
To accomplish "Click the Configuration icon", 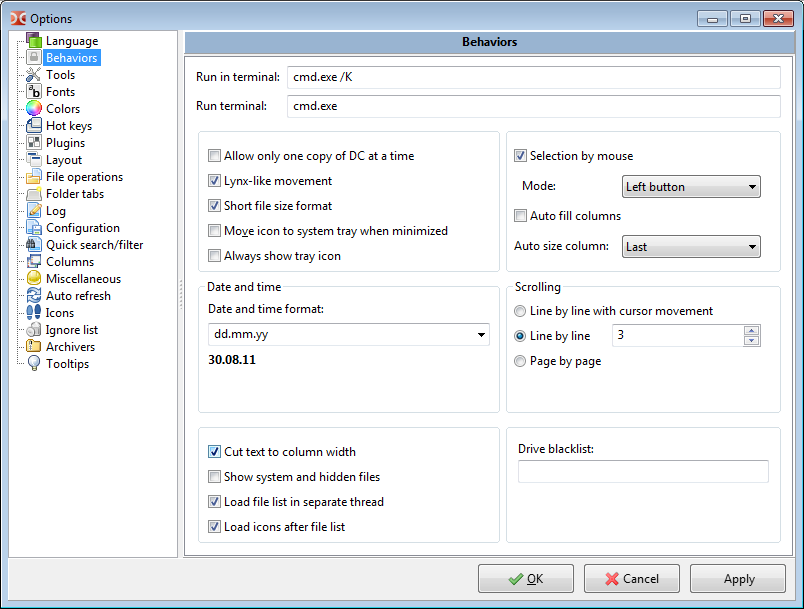I will (x=34, y=228).
